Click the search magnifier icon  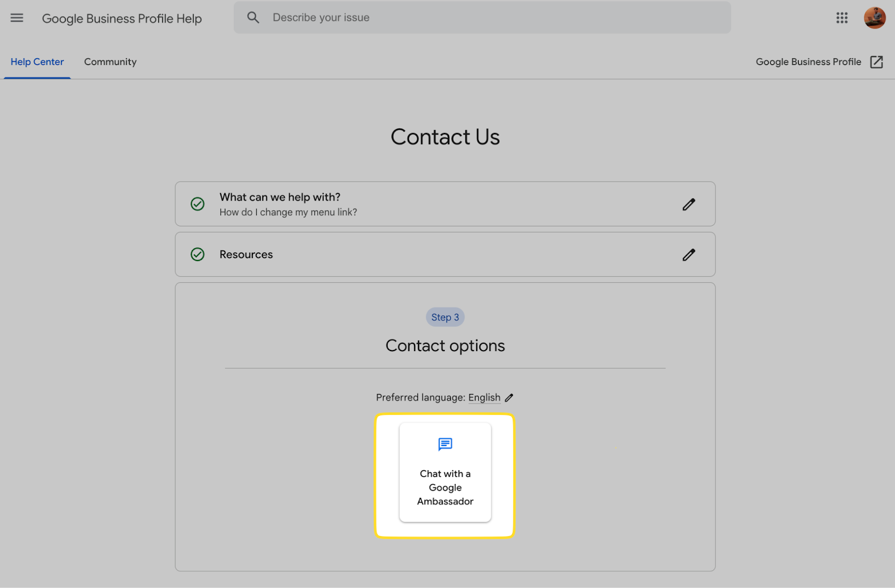(x=253, y=17)
